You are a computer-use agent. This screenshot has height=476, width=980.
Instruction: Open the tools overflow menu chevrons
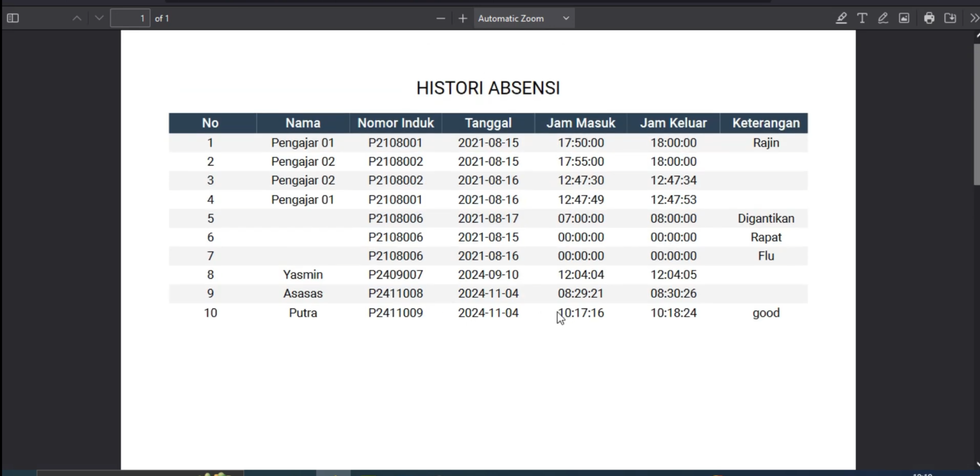[974, 18]
